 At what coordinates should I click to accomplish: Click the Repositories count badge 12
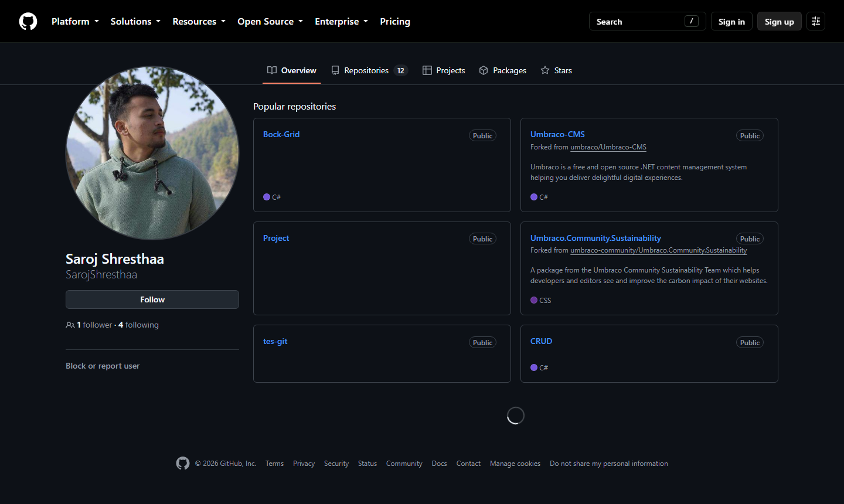tap(401, 70)
